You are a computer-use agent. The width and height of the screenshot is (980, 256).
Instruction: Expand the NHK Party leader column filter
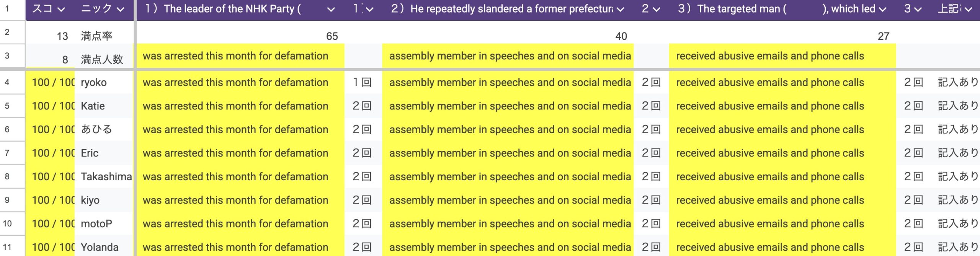[x=331, y=9]
